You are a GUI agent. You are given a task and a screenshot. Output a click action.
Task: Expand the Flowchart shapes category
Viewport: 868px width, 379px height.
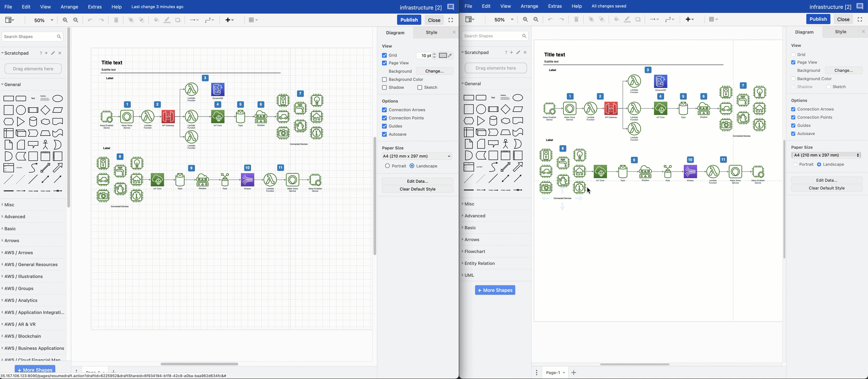(x=474, y=251)
